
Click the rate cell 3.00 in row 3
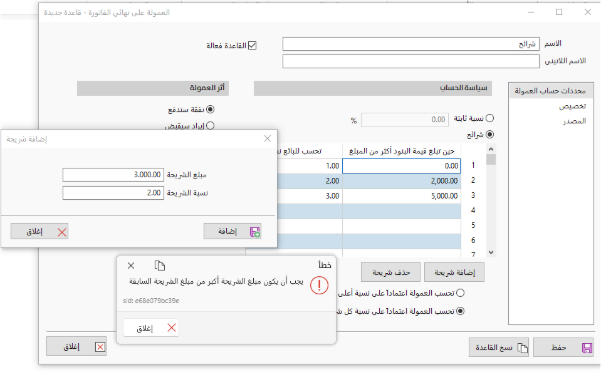pyautogui.click(x=309, y=196)
